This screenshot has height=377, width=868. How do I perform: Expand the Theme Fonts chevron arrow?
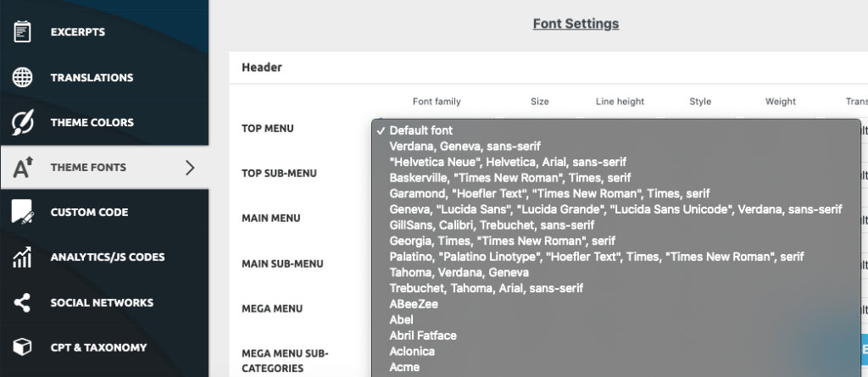point(190,167)
